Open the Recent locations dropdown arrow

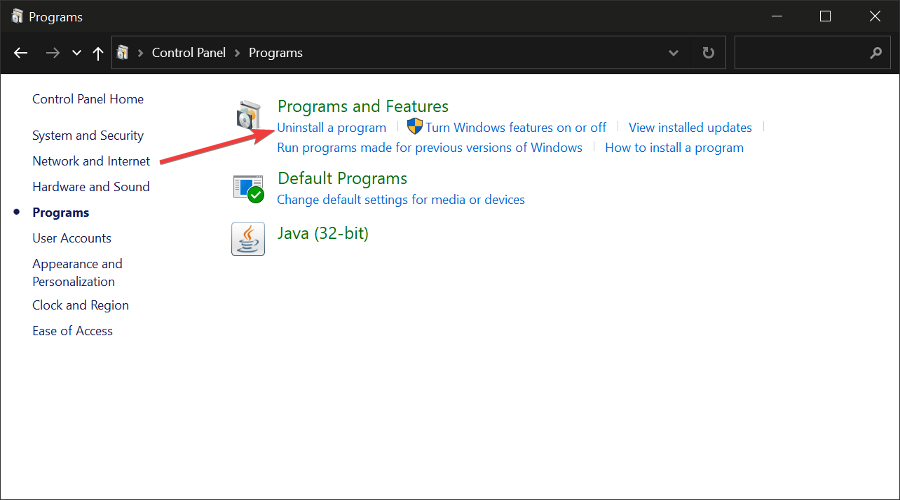[x=77, y=53]
